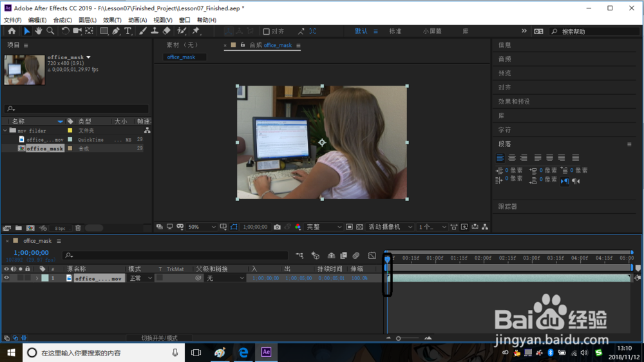Toggle transparency grid button in viewer
The width and height of the screenshot is (644, 362).
359,227
